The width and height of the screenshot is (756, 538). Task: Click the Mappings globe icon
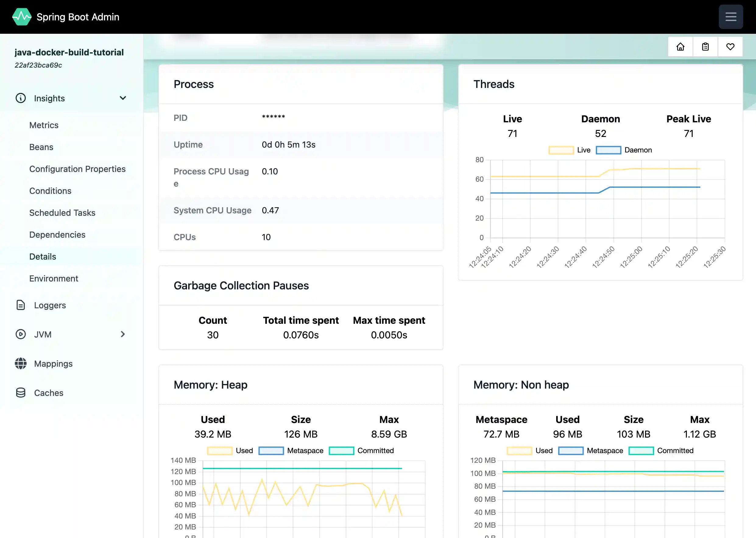(20, 363)
